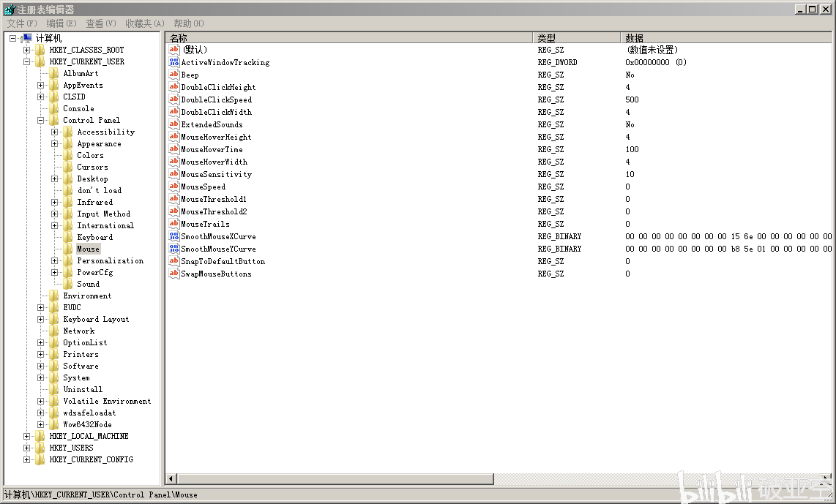Viewport: 836px width, 504px height.
Task: Expand the Software key node
Action: [x=40, y=366]
